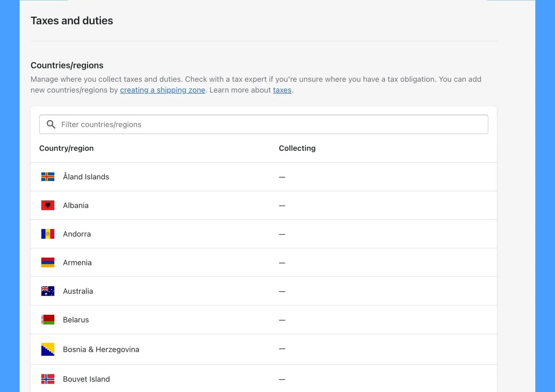The width and height of the screenshot is (555, 392).
Task: Select the Armenia country entry
Action: click(x=77, y=263)
